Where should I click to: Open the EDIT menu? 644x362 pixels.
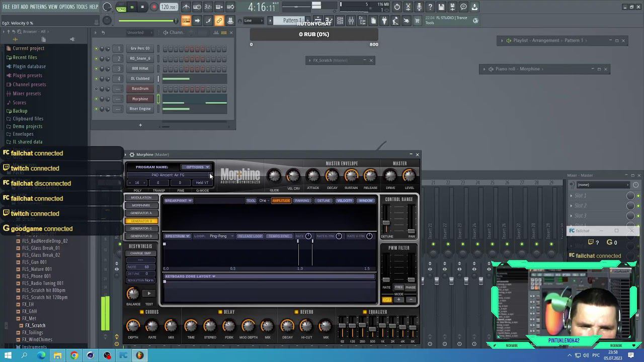tap(16, 7)
